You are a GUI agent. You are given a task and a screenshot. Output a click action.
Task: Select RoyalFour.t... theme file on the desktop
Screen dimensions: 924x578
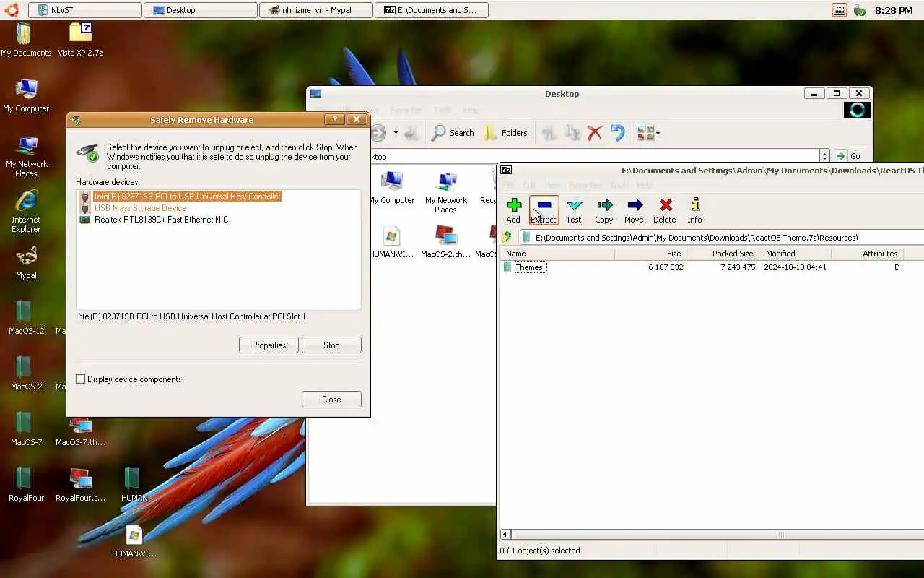80,485
